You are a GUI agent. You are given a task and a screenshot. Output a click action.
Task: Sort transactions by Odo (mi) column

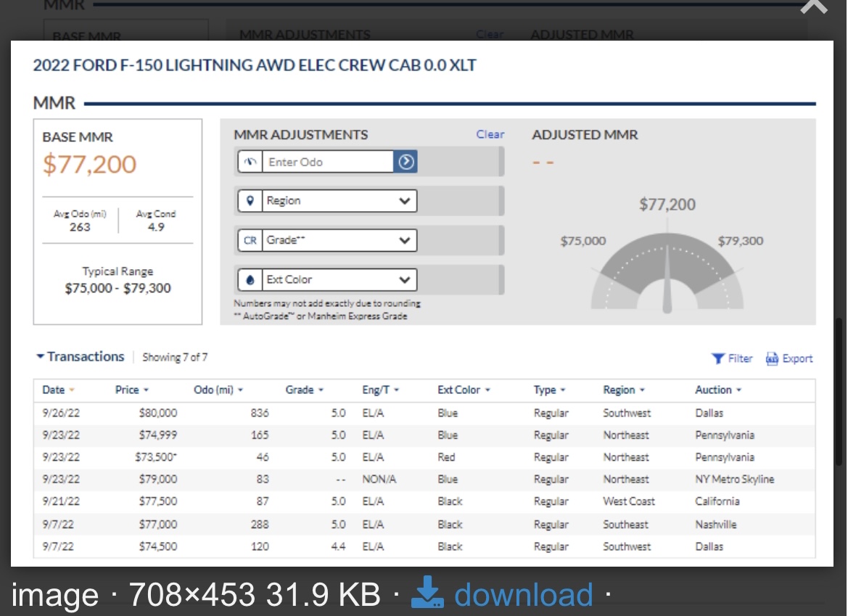tap(218, 390)
